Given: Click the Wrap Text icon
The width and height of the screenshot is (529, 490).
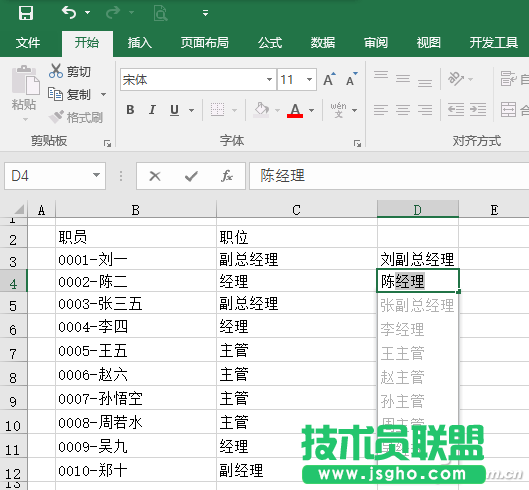Looking at the screenshot, I should coord(508,79).
